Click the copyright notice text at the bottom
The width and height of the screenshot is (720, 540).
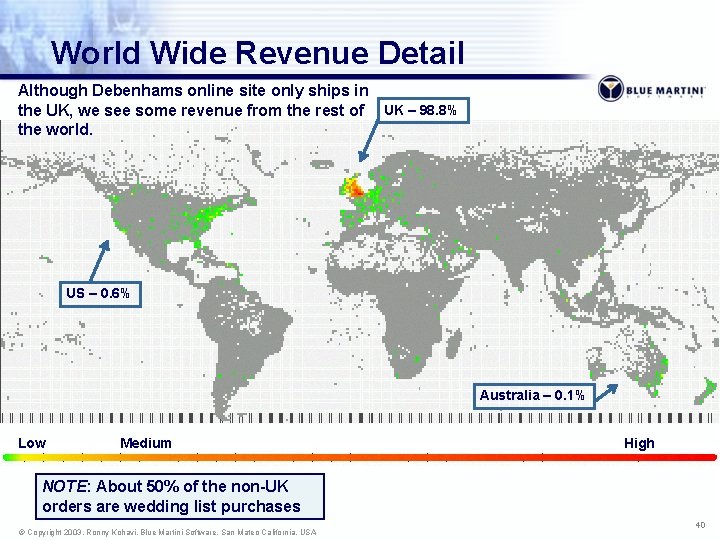click(x=168, y=532)
